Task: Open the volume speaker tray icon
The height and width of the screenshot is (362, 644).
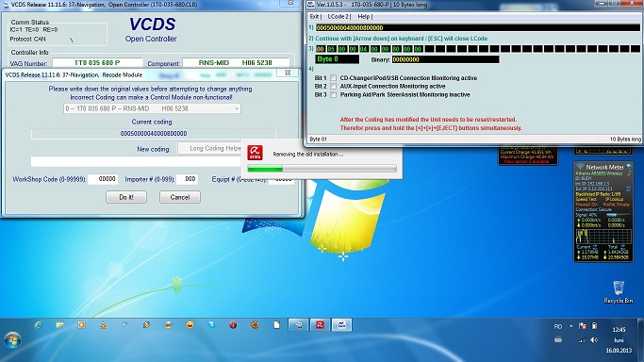Action: point(594,339)
